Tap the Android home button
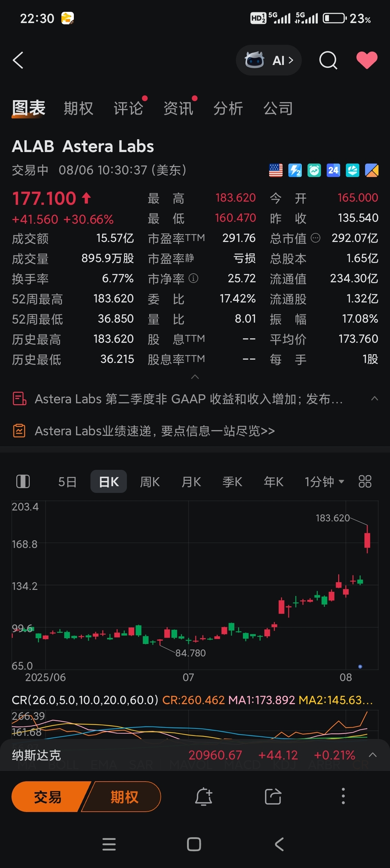The width and height of the screenshot is (390, 868). point(194,844)
